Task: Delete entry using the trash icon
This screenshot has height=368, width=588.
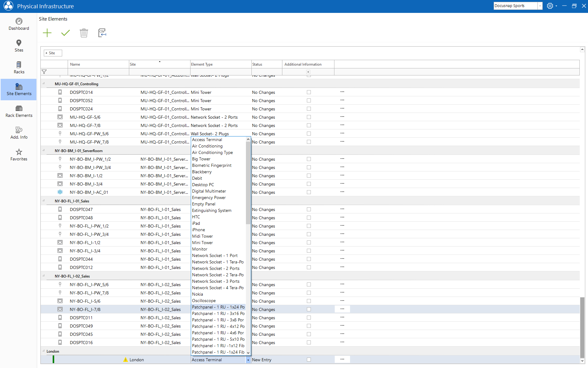Action: pyautogui.click(x=84, y=33)
